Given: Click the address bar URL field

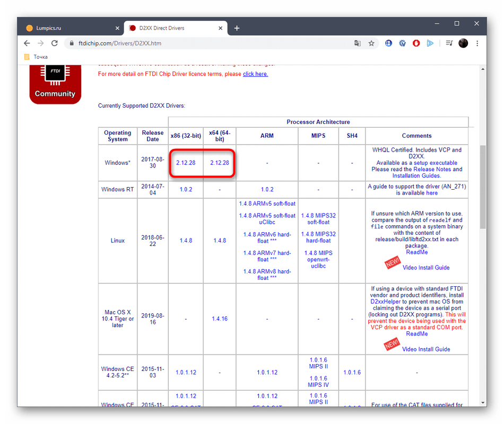Looking at the screenshot, I should [212, 43].
